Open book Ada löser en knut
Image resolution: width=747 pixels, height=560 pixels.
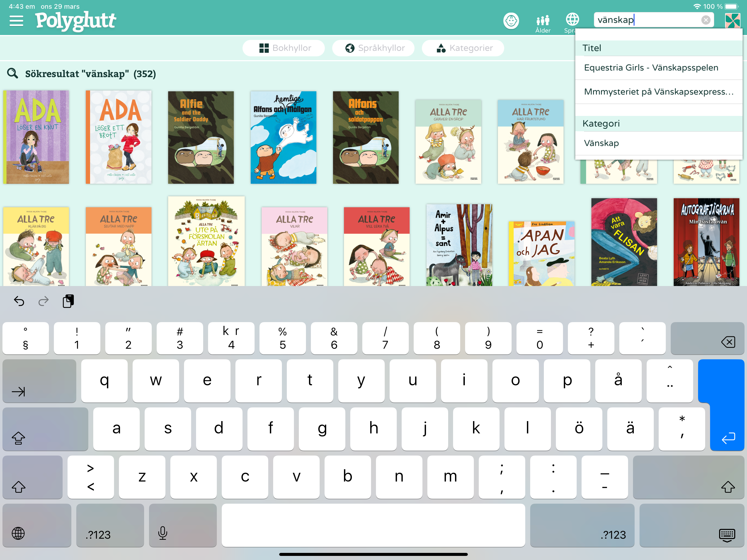pyautogui.click(x=36, y=137)
